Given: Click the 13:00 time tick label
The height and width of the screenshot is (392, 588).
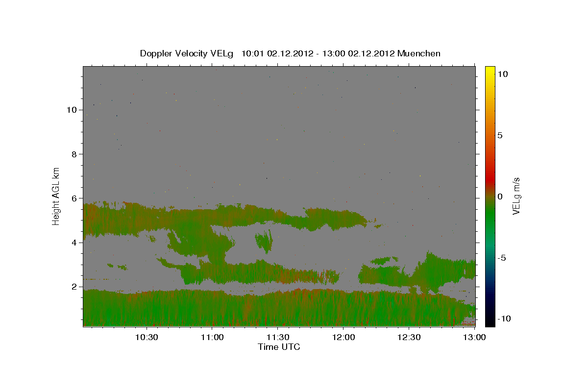Looking at the screenshot, I should tap(474, 337).
